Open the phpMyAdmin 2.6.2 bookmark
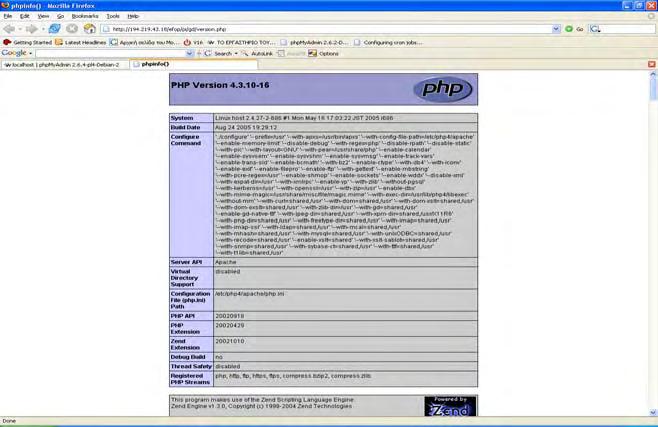 [x=314, y=42]
